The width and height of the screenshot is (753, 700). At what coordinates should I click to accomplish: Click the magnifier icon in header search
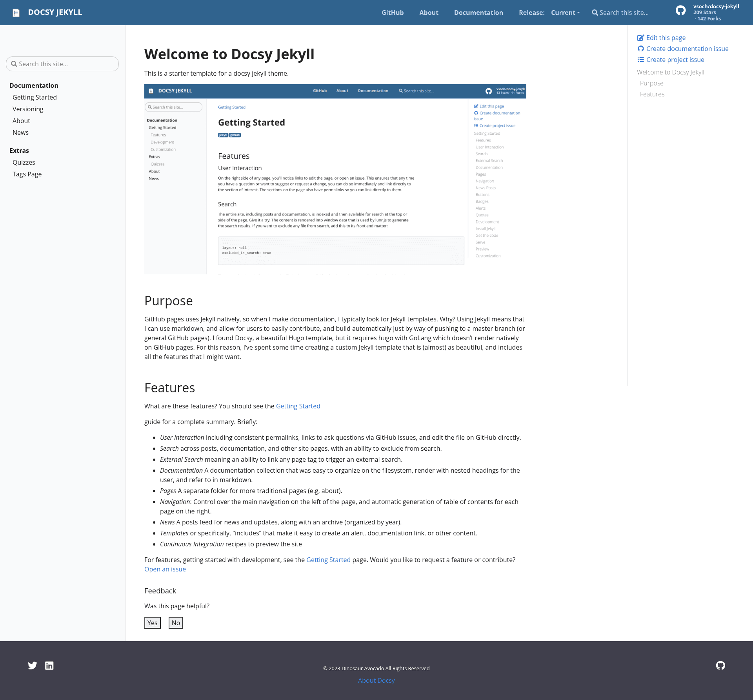point(595,13)
